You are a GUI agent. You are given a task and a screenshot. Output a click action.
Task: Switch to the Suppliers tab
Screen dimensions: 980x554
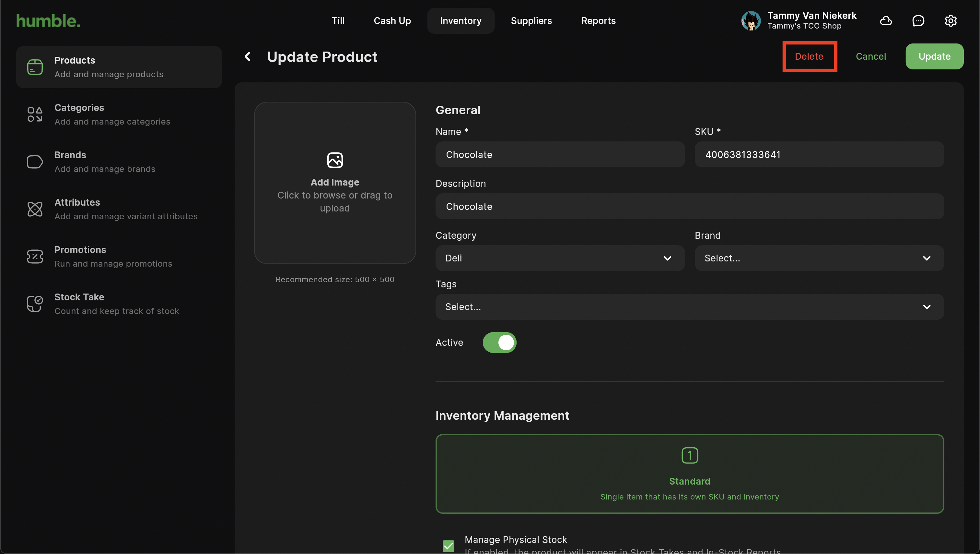pos(531,20)
